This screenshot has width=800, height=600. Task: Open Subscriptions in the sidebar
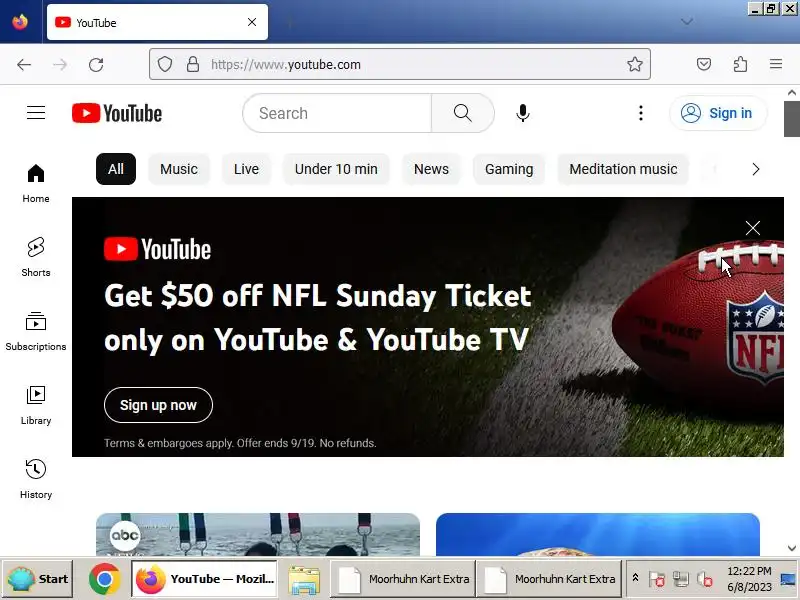point(36,331)
